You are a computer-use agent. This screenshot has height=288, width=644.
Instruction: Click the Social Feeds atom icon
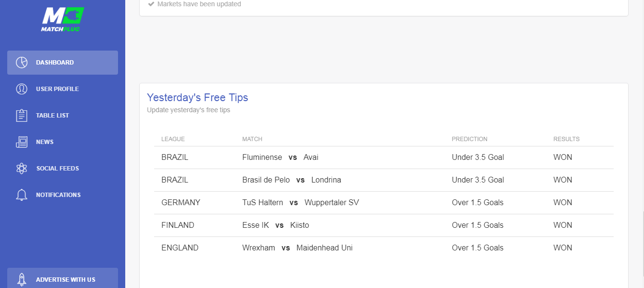(22, 169)
